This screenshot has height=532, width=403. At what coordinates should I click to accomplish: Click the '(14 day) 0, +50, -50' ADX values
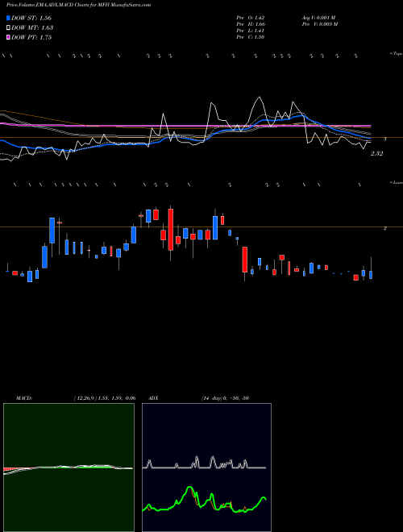coord(225,398)
